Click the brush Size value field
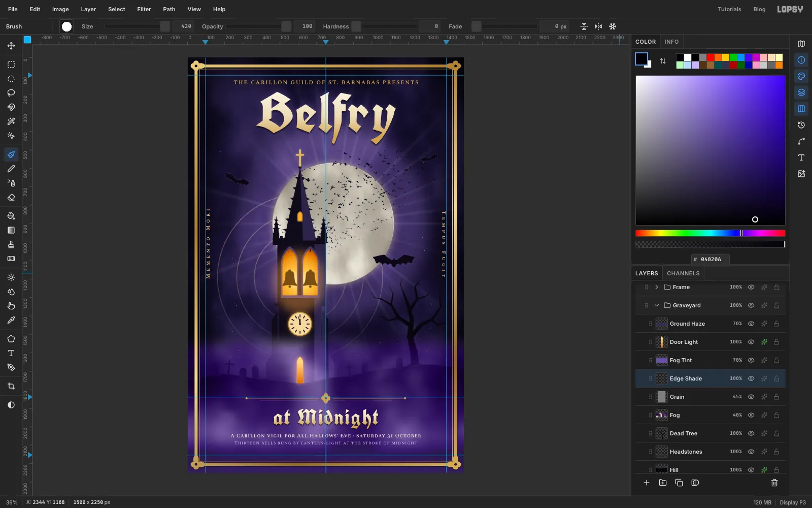Viewport: 812px width, 508px height. [x=183, y=26]
